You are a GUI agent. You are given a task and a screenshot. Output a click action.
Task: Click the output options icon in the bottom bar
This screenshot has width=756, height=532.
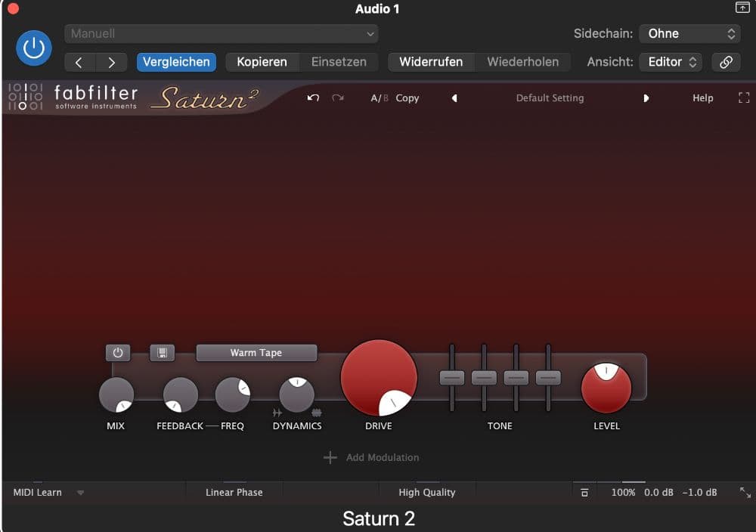pyautogui.click(x=584, y=493)
